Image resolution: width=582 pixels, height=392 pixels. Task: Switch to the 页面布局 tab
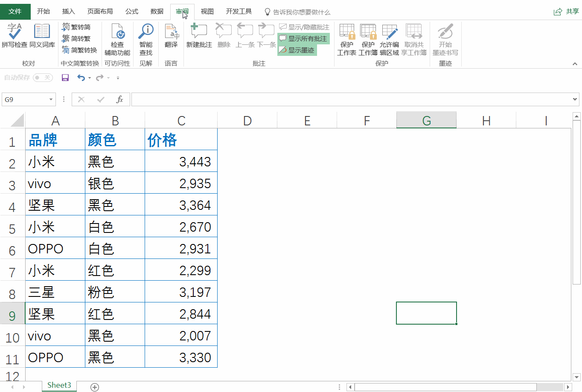100,12
